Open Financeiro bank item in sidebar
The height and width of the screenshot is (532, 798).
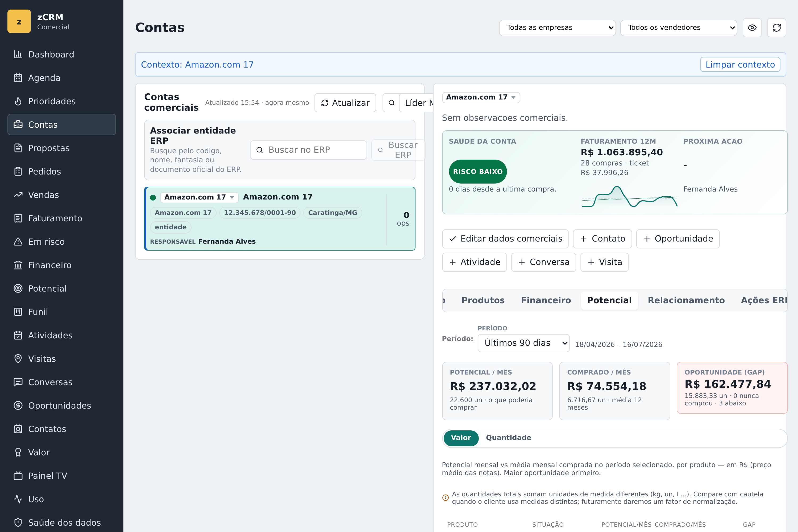[x=61, y=265]
